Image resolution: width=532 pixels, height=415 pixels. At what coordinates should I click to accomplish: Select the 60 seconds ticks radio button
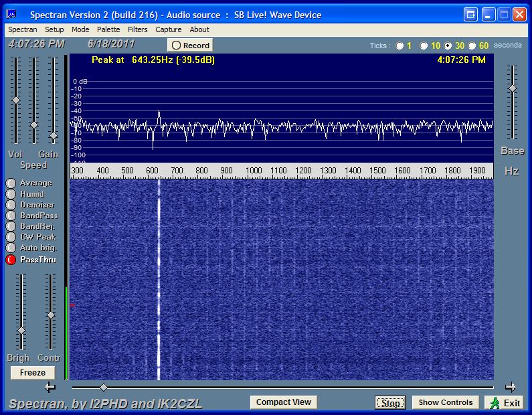pyautogui.click(x=472, y=46)
